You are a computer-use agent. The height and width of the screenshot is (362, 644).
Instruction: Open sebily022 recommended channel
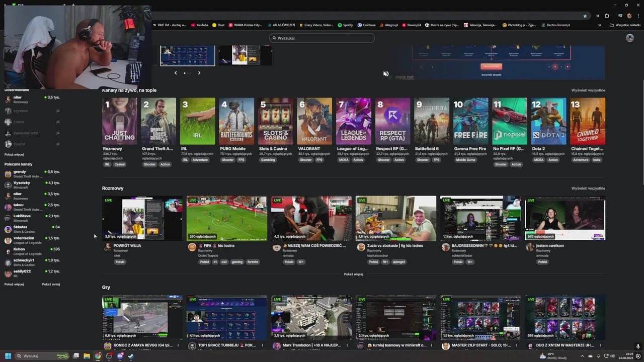(32, 274)
